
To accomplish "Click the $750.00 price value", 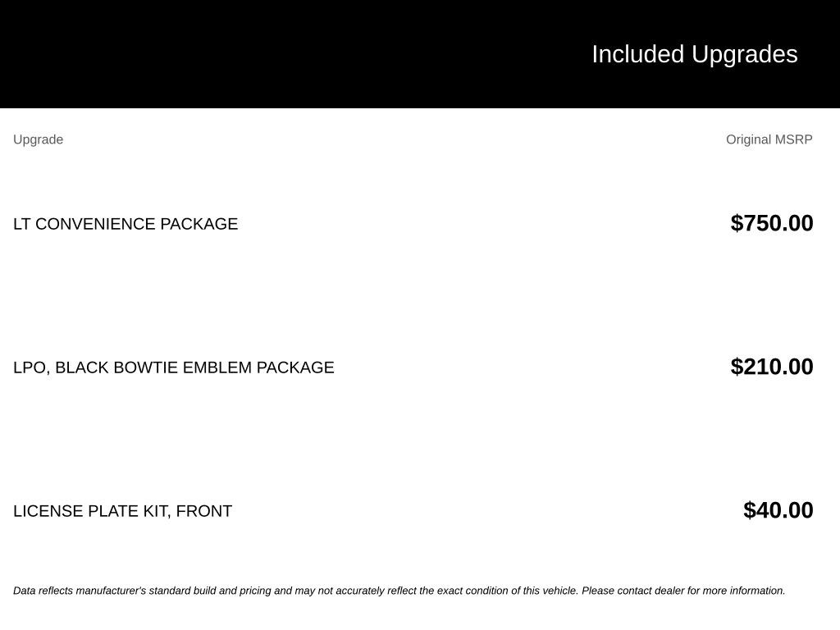I will tap(771, 223).
